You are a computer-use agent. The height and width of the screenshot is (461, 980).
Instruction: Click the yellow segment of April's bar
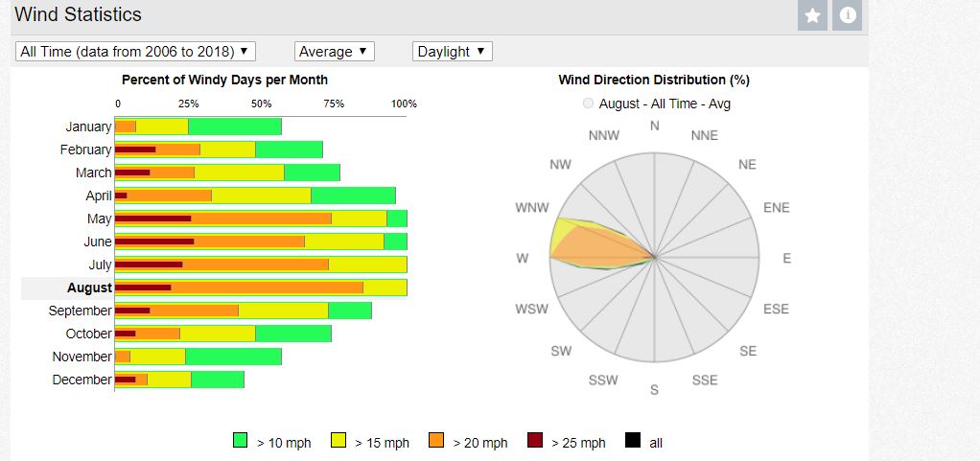coord(261,196)
